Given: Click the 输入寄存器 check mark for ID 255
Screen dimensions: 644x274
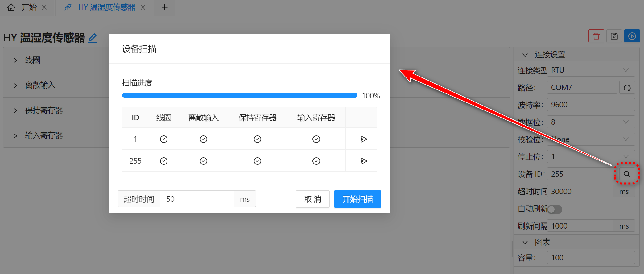Looking at the screenshot, I should [316, 161].
